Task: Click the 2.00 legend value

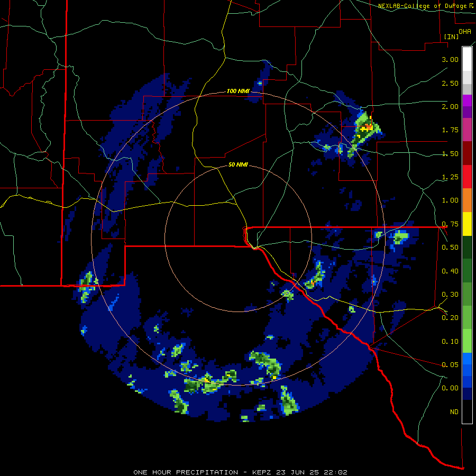Action: click(x=450, y=106)
